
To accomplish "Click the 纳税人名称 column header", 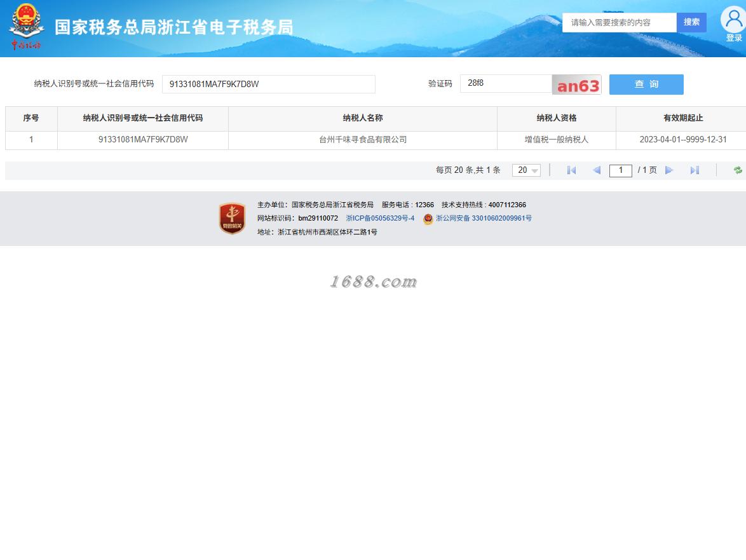I will (x=363, y=118).
